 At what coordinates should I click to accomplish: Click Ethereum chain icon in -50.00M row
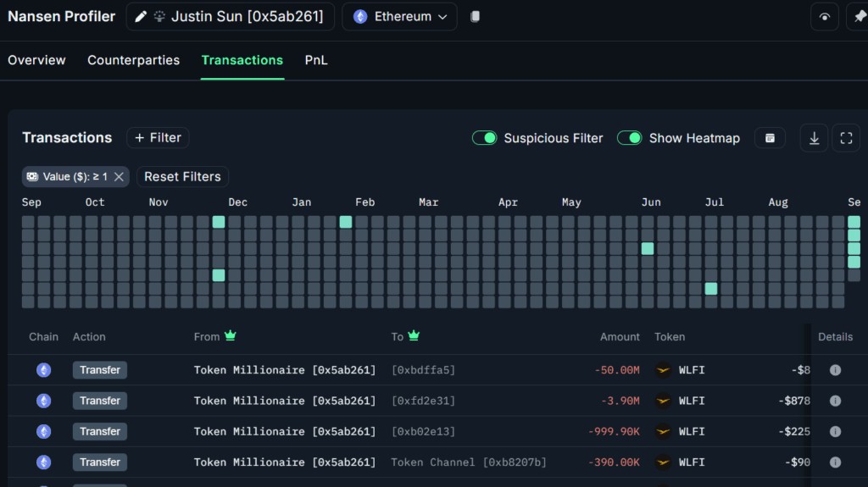[x=44, y=369]
